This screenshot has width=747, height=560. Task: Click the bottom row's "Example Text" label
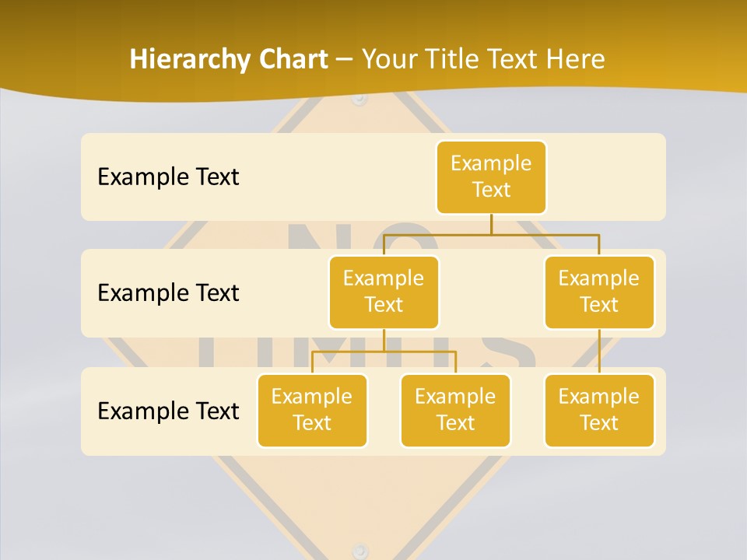(168, 411)
